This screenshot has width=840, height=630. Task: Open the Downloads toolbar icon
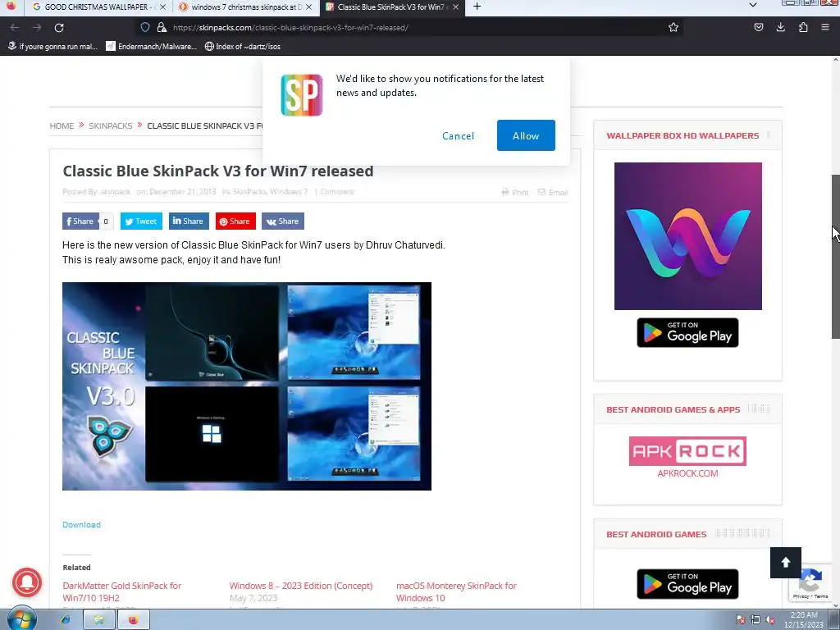point(781,27)
